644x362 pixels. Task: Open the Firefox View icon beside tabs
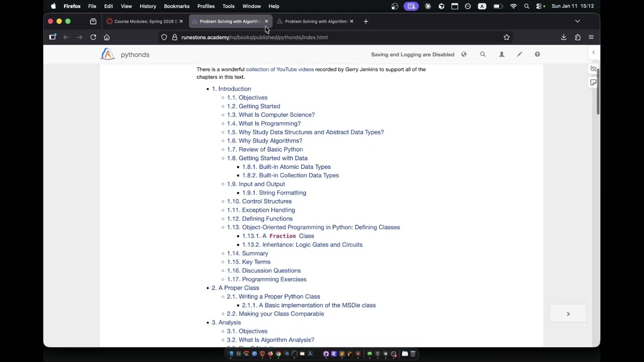93,21
